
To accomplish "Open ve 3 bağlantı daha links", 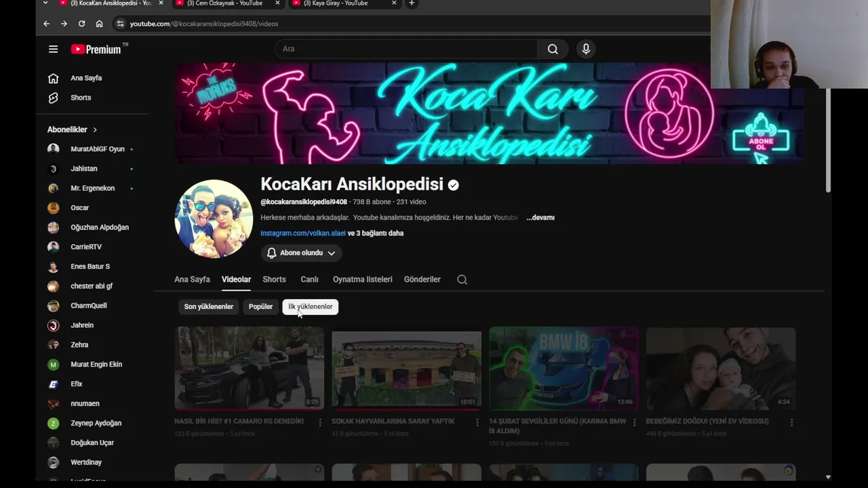I will tap(376, 233).
